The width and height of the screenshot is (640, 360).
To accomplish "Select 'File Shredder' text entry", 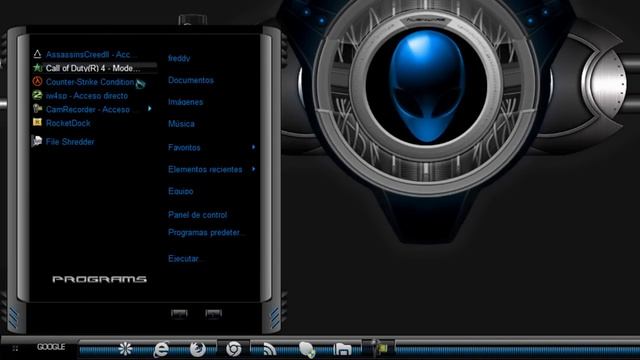I will click(70, 142).
